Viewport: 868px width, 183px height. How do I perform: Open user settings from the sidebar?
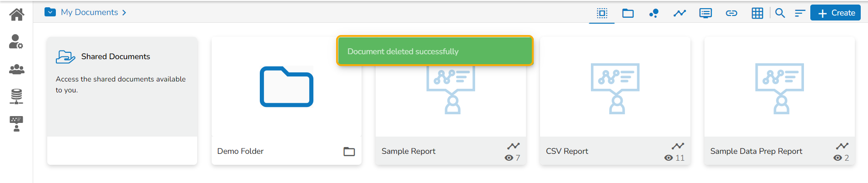pos(16,42)
